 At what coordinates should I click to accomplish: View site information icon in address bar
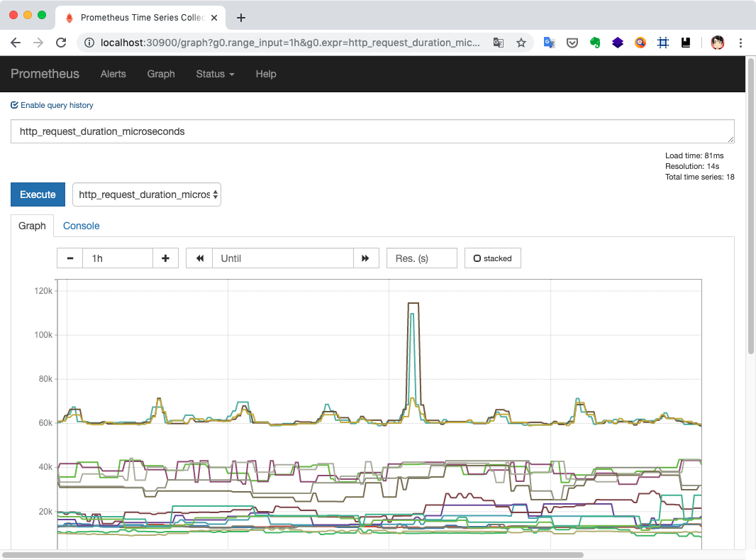89,43
